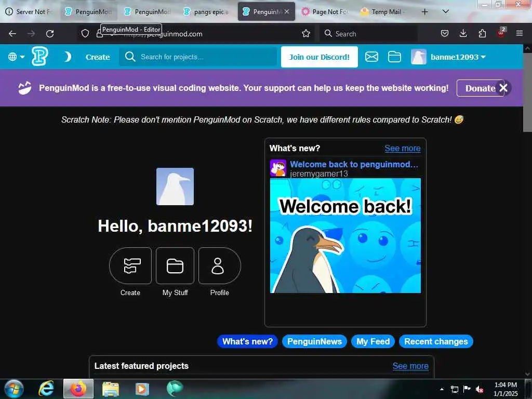Select the What's new? category
Image resolution: width=532 pixels, height=399 pixels.
click(x=247, y=341)
